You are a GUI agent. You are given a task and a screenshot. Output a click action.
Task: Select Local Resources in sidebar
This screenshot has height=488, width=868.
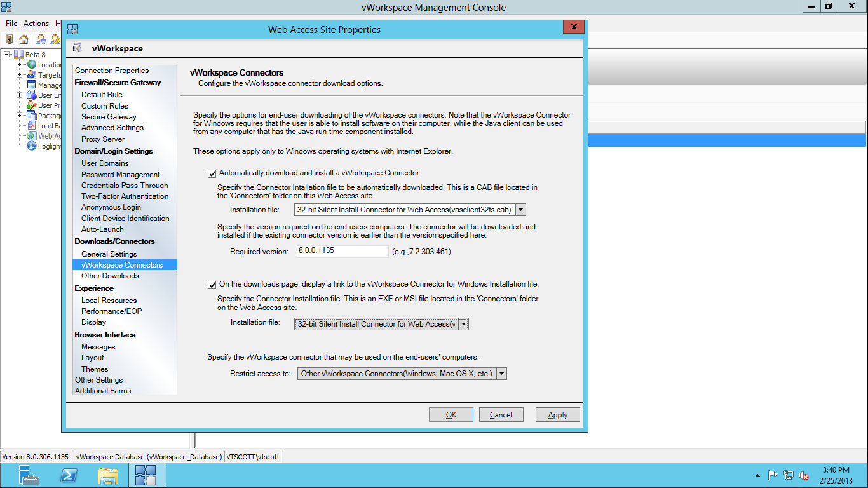coord(109,301)
